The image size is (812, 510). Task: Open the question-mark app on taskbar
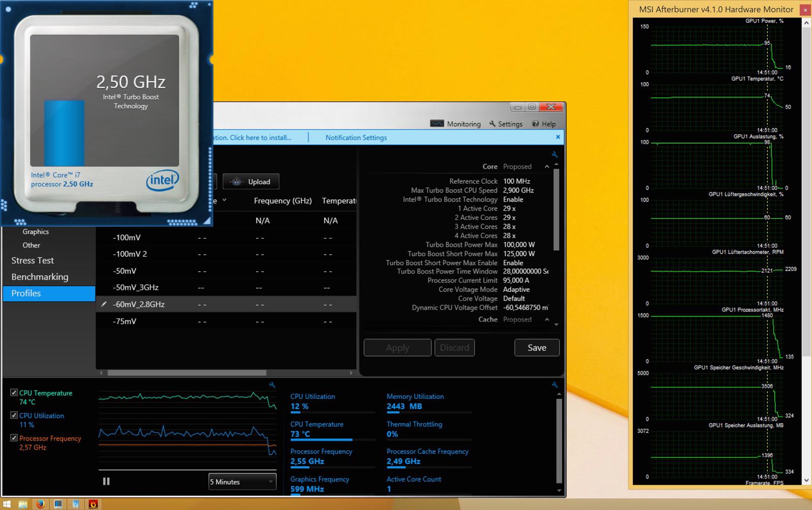(76, 504)
